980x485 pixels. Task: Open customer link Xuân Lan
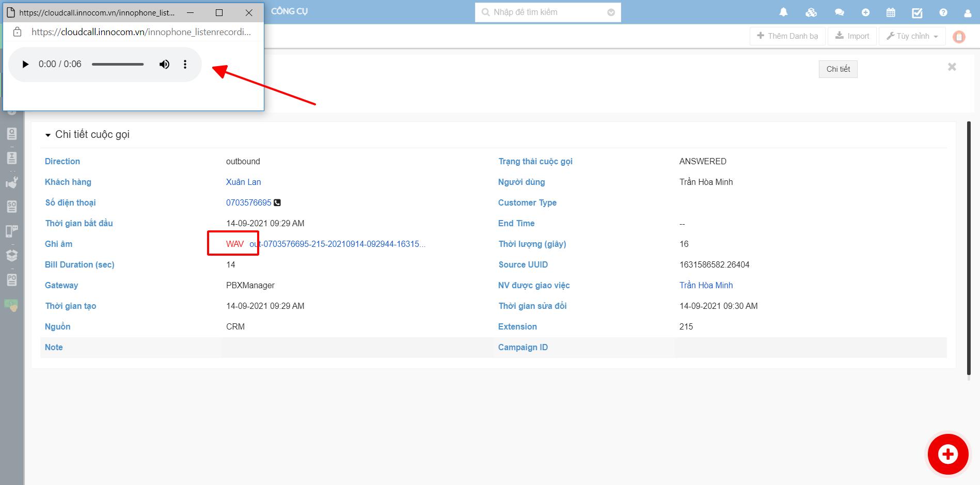click(243, 182)
